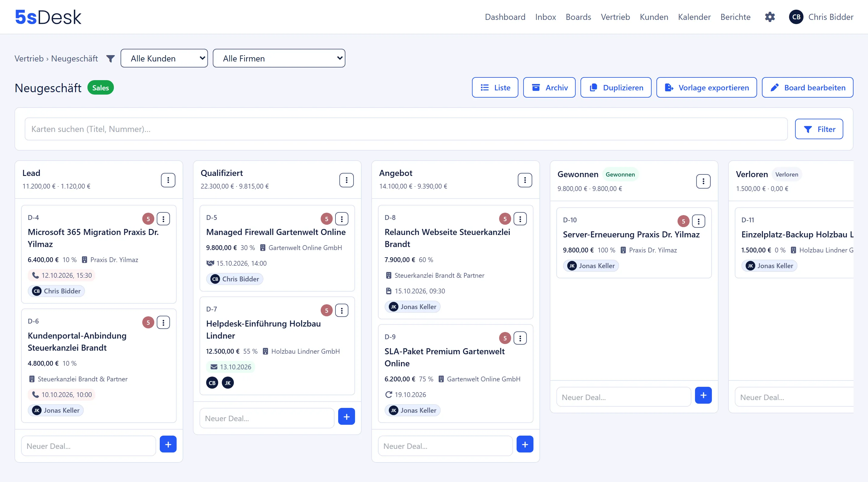This screenshot has height=482, width=868.
Task: Open card menu for deal D-6
Action: click(x=163, y=323)
